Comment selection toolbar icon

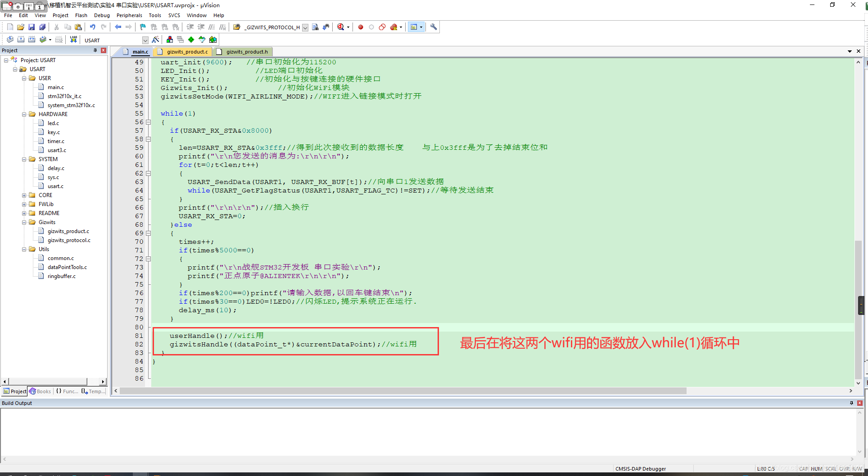(x=212, y=27)
